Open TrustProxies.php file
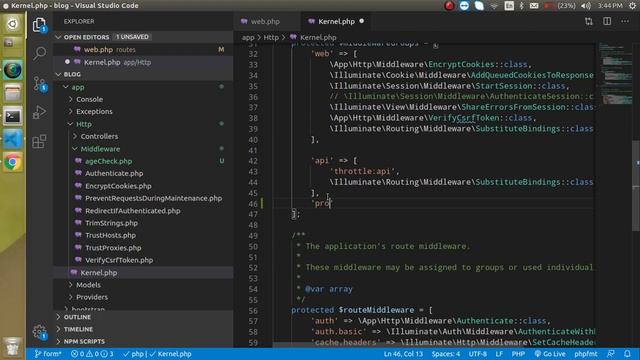 tap(143, 248)
